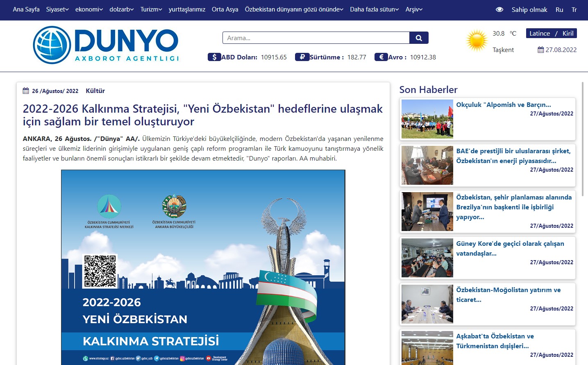This screenshot has height=365, width=588.
Task: Open the Turizm dropdown menu
Action: 151,9
